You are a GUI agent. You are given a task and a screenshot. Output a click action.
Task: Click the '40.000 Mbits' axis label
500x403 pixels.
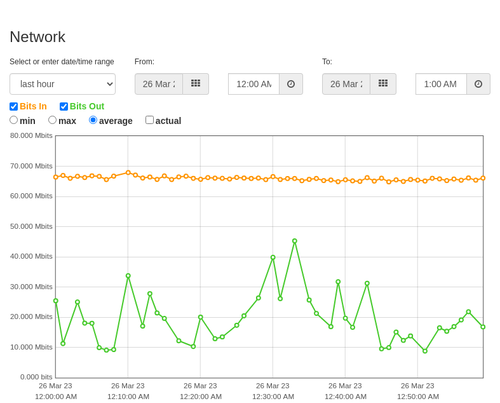tap(31, 256)
